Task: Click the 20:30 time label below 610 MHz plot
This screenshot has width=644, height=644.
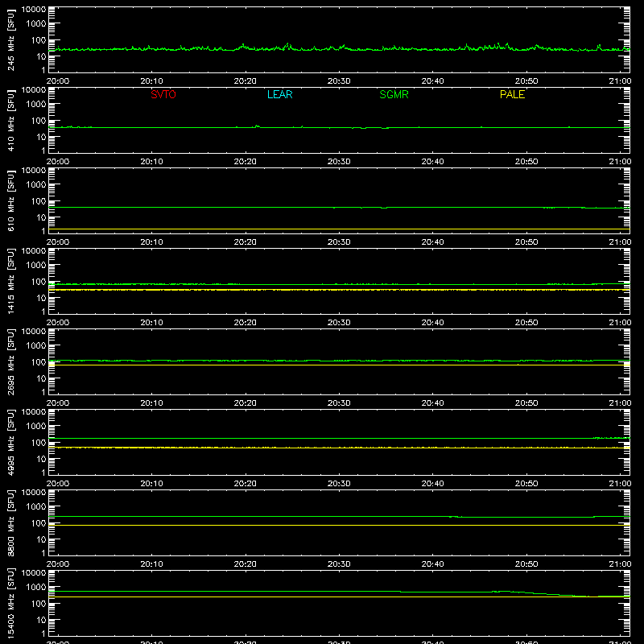Action: coord(339,242)
